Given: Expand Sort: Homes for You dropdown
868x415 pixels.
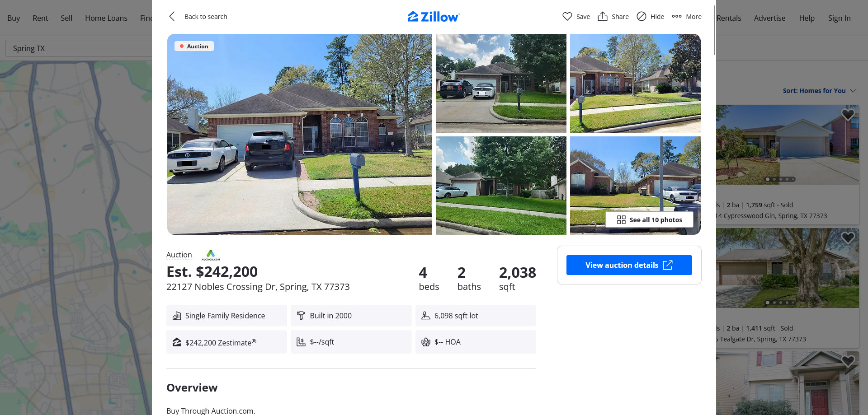Looking at the screenshot, I should coord(819,91).
